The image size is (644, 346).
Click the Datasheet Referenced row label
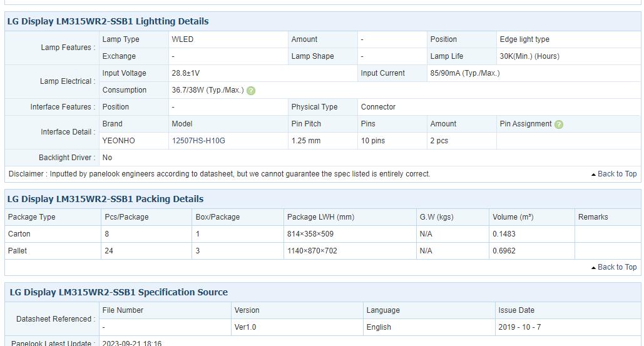[56, 319]
